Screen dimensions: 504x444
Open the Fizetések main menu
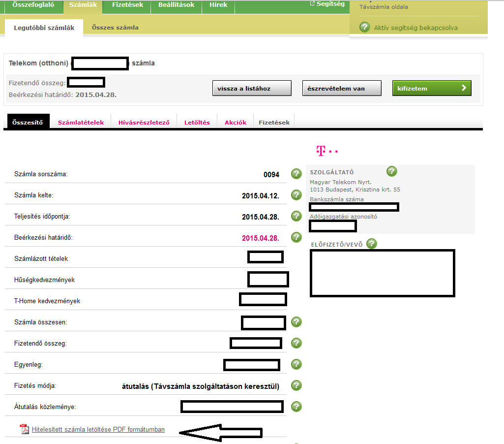point(127,5)
